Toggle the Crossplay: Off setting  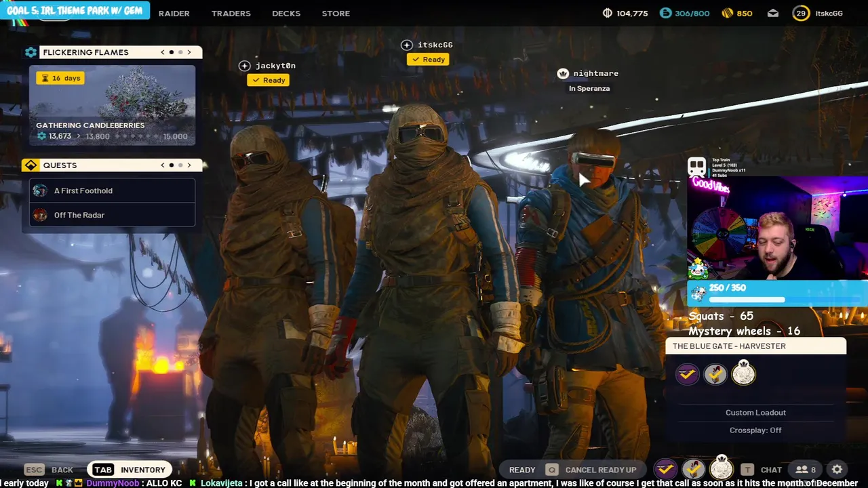(755, 430)
